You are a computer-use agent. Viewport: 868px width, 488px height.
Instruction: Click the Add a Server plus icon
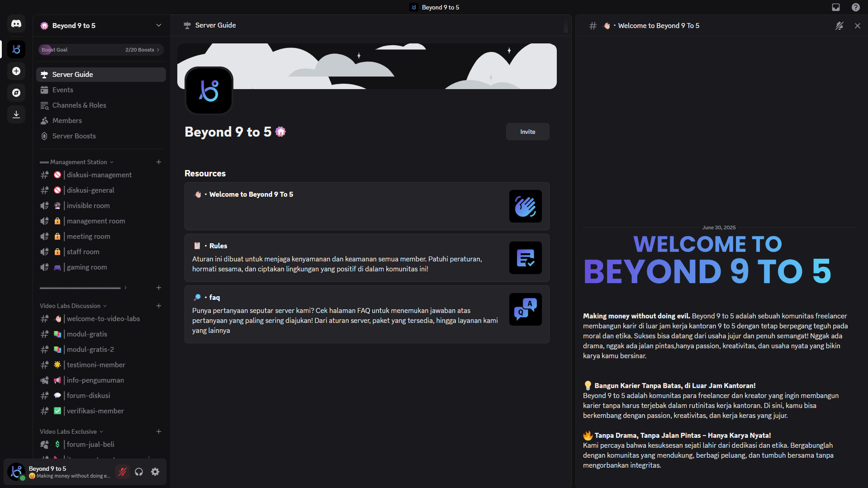16,71
